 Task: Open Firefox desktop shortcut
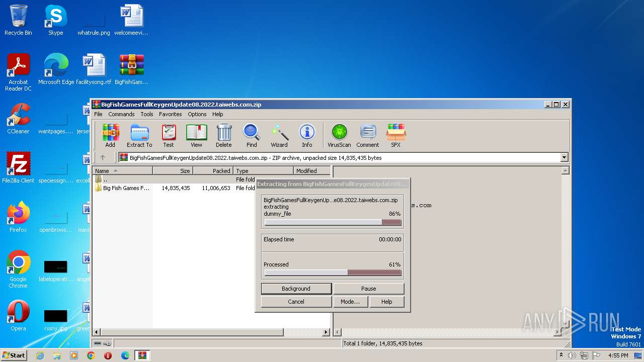[18, 217]
